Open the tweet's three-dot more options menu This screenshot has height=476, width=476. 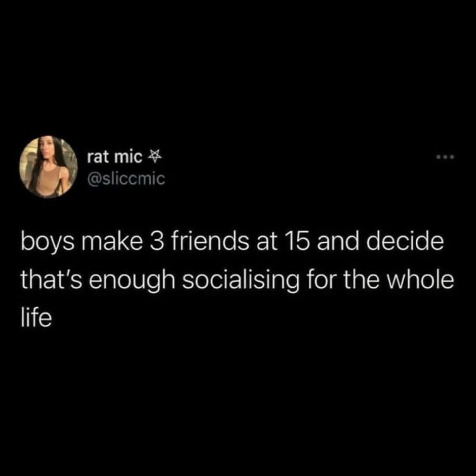tap(446, 157)
